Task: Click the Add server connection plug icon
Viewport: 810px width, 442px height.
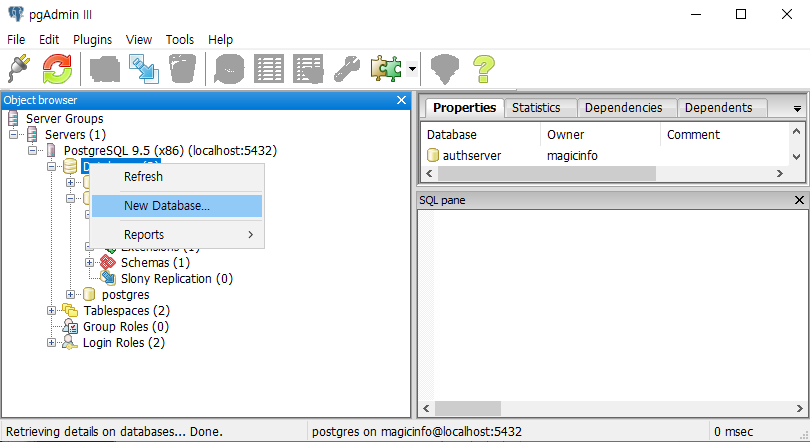Action: [x=20, y=69]
